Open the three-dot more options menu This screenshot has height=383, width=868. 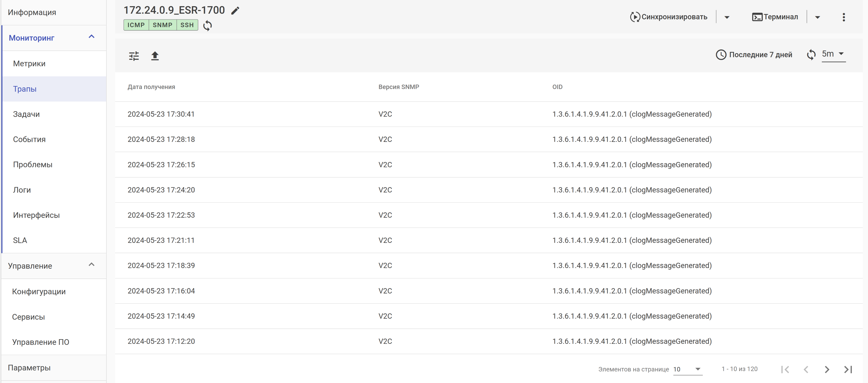click(x=843, y=17)
